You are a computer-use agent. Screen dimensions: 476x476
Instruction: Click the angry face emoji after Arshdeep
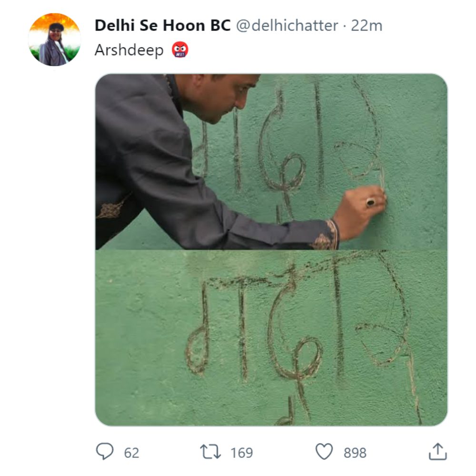pos(180,50)
